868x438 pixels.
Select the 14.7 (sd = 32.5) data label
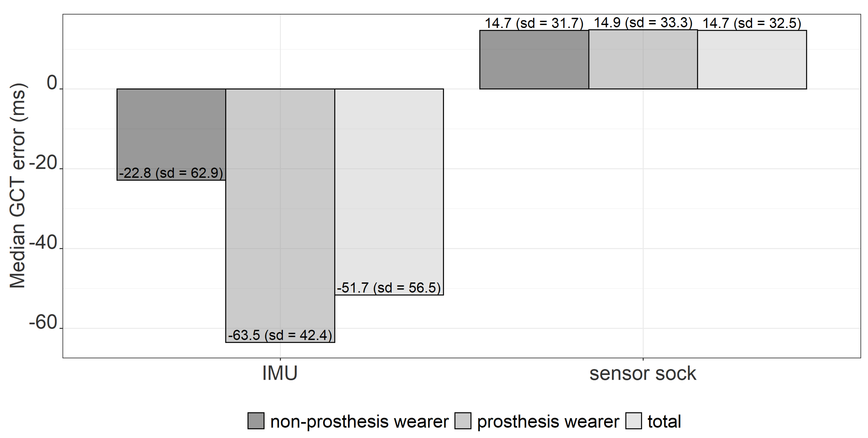(x=752, y=23)
